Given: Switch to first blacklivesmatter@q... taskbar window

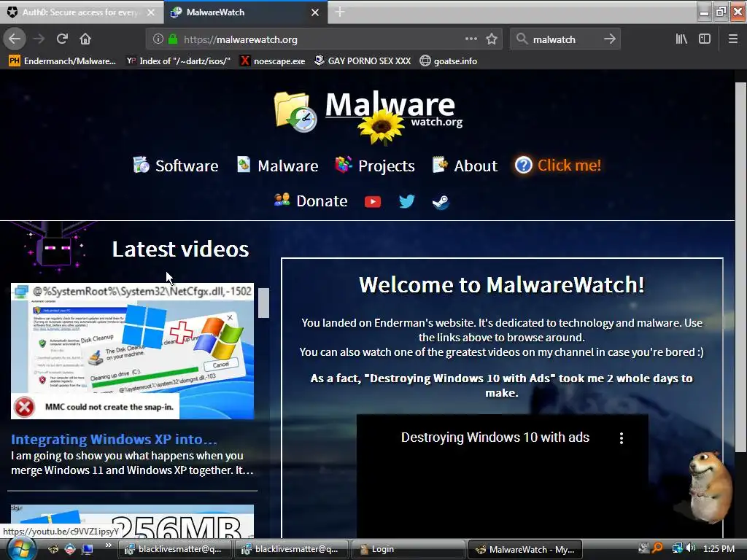Looking at the screenshot, I should [174, 549].
